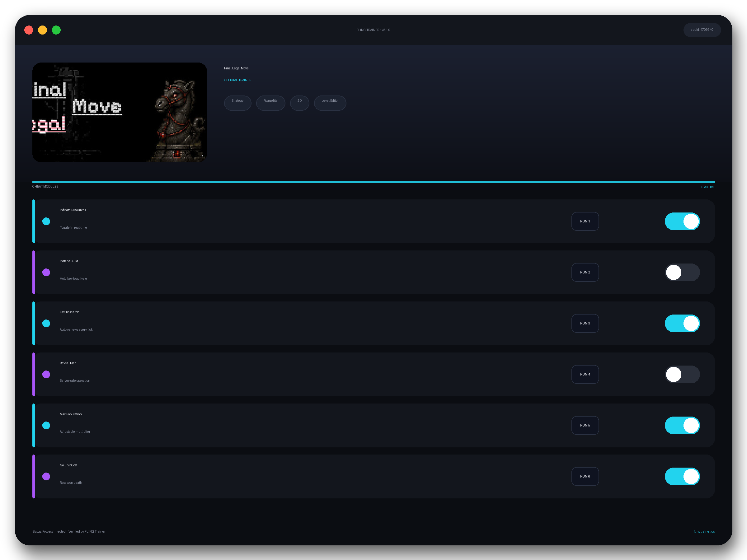Click the green maximize window button
The height and width of the screenshot is (560, 747).
pos(56,30)
